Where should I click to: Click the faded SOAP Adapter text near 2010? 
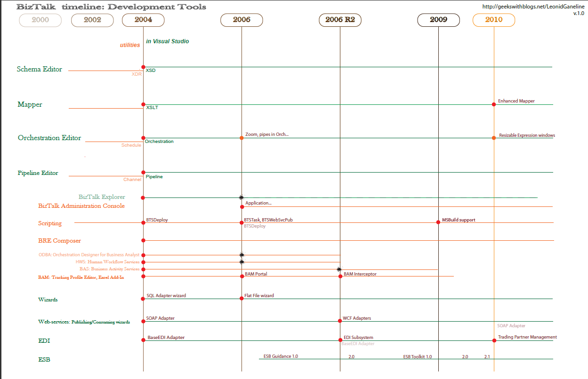(511, 326)
